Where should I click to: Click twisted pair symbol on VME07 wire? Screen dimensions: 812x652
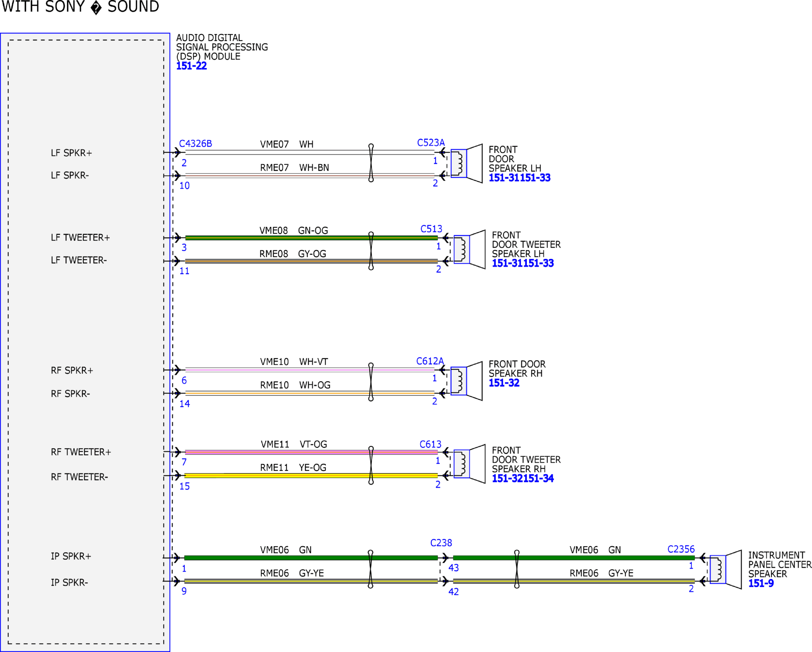[371, 163]
